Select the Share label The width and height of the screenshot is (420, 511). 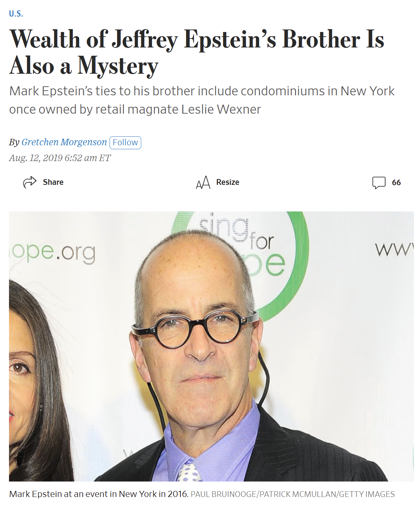coord(53,182)
